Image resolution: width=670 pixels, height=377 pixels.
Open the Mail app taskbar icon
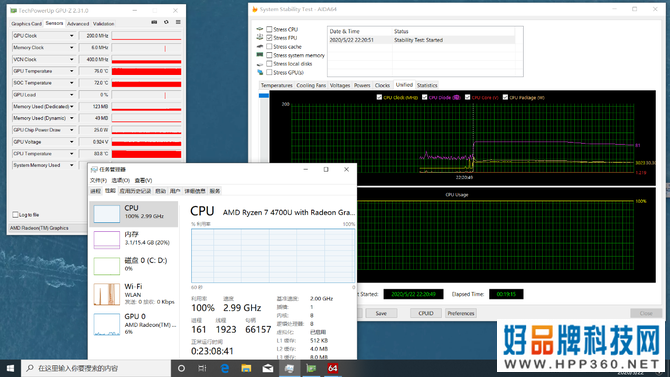pyautogui.click(x=268, y=368)
